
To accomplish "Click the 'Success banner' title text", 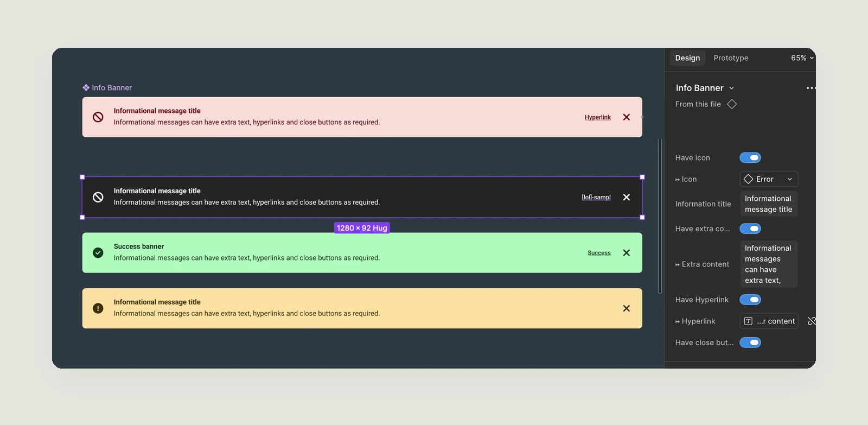I will point(139,246).
